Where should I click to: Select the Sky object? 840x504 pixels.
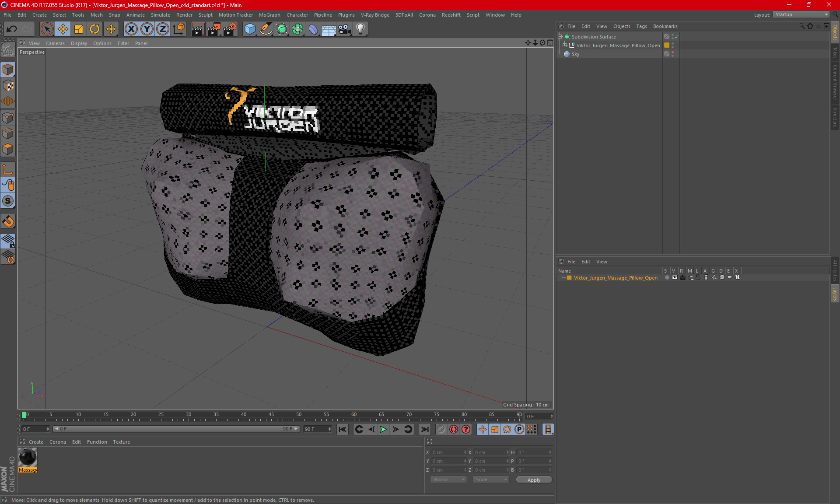tap(575, 54)
